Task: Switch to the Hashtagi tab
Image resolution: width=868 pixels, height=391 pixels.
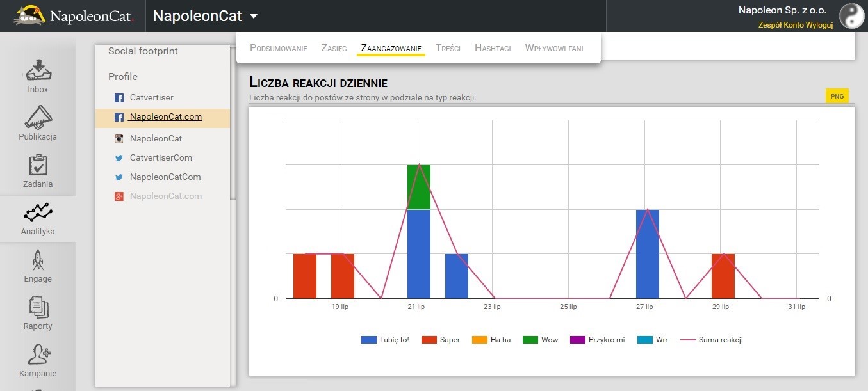Action: tap(493, 48)
